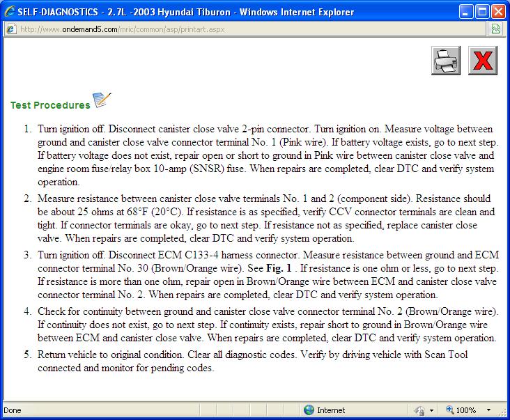Open the notepad pencil icon beside Test Procedures

(x=102, y=100)
